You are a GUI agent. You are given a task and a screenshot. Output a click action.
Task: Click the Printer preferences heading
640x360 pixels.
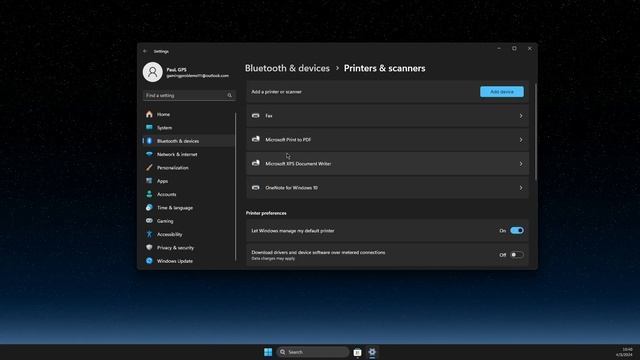click(266, 213)
